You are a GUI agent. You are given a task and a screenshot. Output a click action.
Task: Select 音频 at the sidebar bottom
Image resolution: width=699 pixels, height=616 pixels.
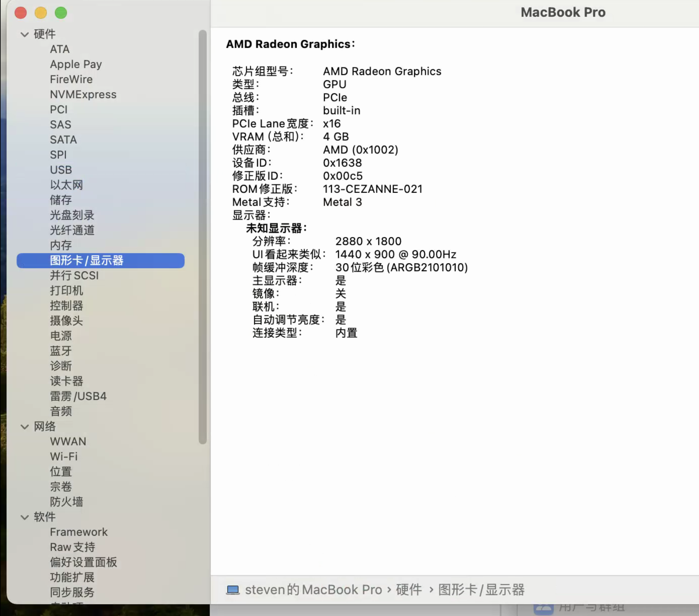(61, 411)
